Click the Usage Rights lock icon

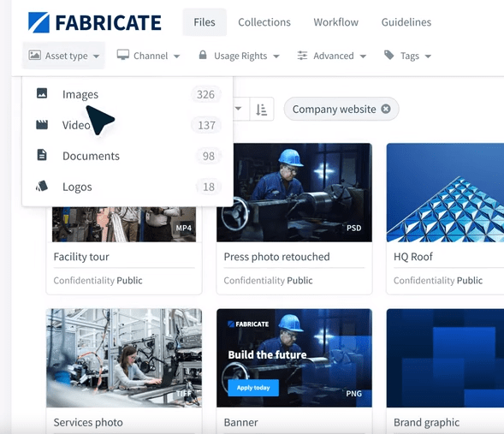click(203, 55)
